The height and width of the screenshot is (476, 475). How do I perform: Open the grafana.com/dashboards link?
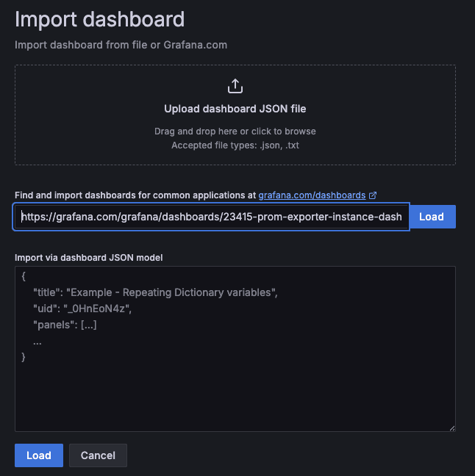pos(312,195)
